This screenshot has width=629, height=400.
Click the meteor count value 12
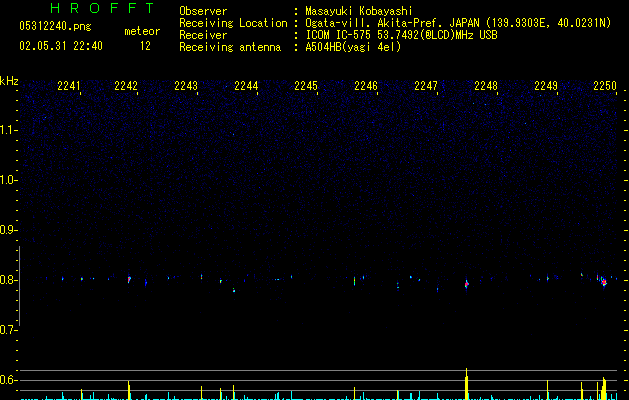coord(145,46)
